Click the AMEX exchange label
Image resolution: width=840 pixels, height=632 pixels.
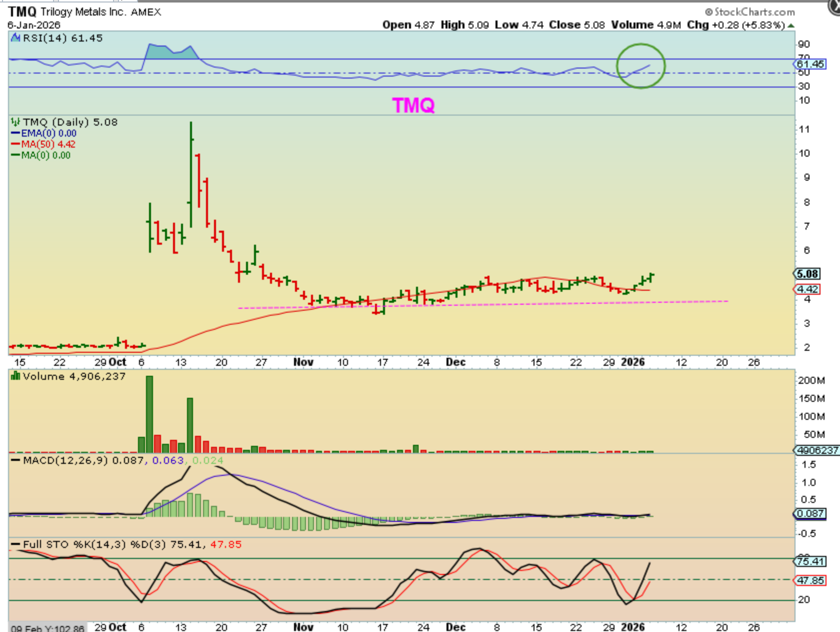point(146,12)
